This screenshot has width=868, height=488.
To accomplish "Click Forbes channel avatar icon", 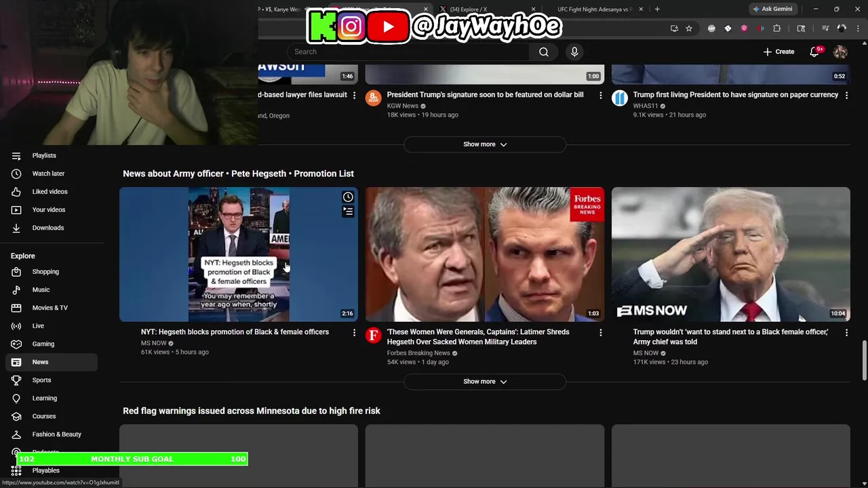I will [x=373, y=335].
